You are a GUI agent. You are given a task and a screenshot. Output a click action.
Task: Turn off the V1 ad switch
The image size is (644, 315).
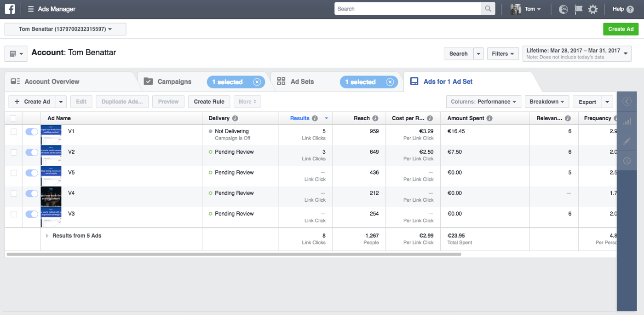coord(32,132)
